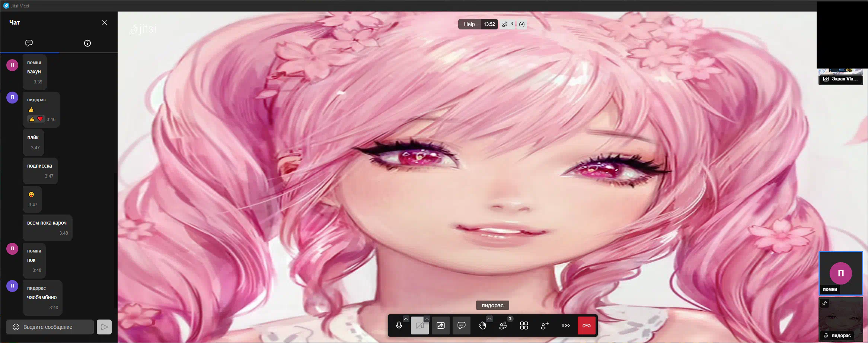Open the performance settings speedometer icon
868x343 pixels.
tap(522, 24)
